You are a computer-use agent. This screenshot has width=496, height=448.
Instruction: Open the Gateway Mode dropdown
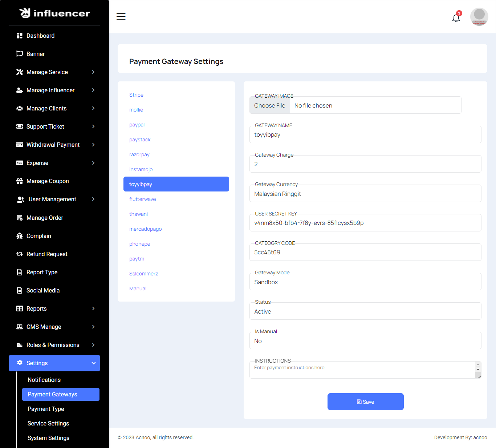[365, 282]
